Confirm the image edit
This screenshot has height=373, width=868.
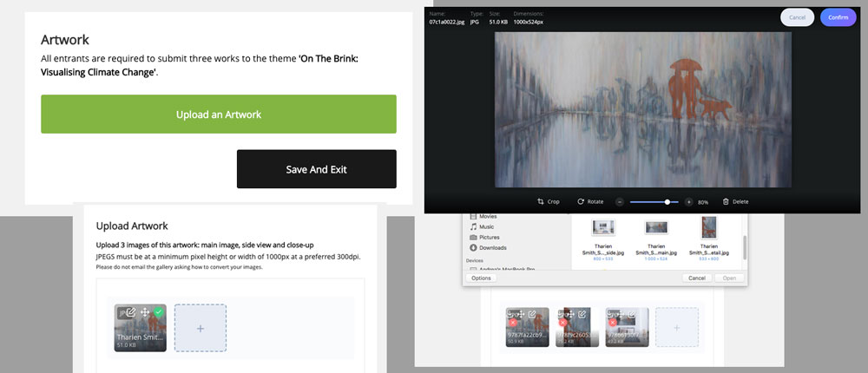point(838,17)
